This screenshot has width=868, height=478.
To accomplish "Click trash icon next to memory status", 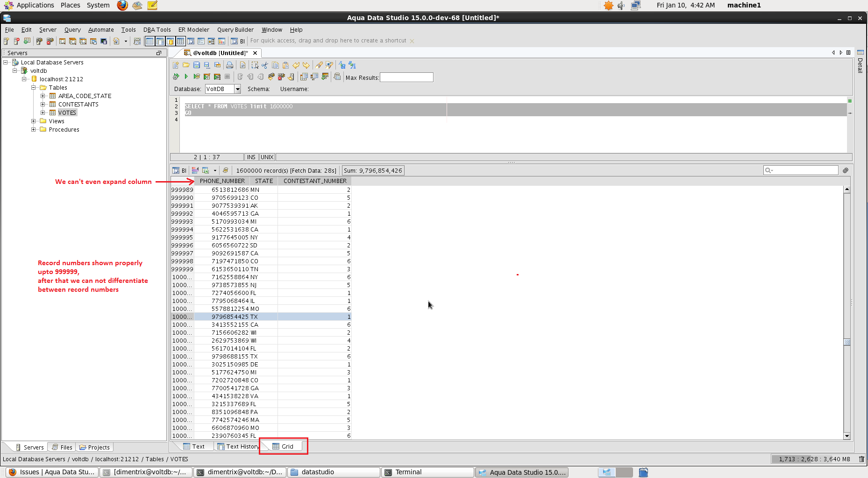I will tap(861, 459).
